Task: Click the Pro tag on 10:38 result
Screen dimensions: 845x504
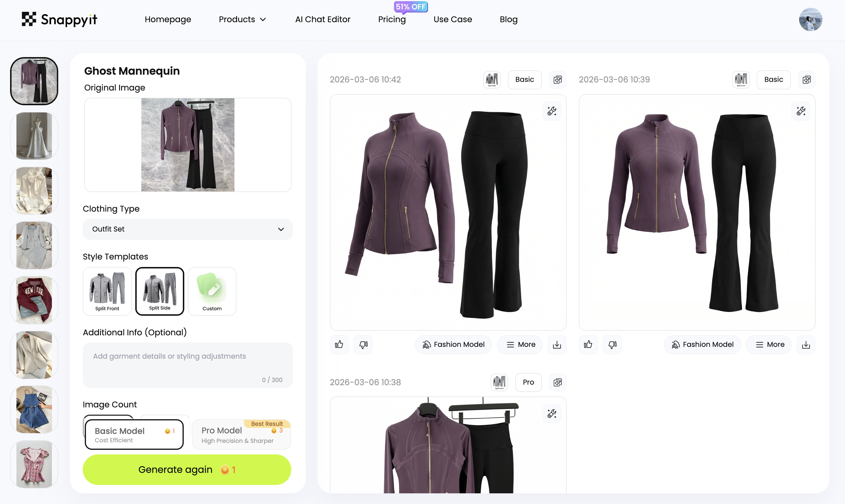Action: pos(528,382)
